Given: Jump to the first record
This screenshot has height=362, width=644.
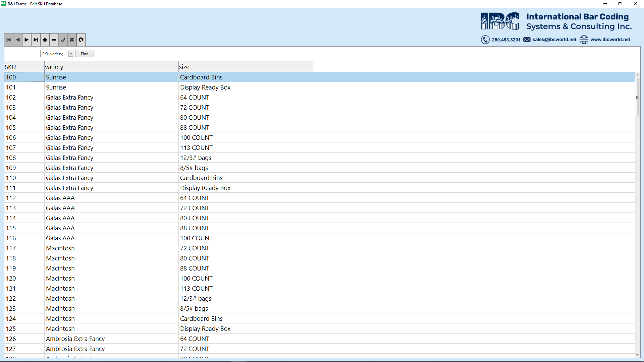Looking at the screenshot, I should click(9, 40).
